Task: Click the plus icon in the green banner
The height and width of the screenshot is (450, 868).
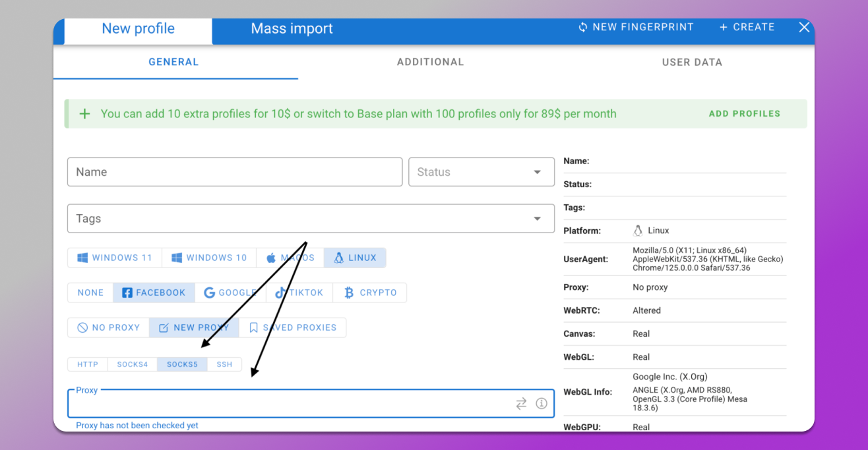Action: (x=84, y=114)
